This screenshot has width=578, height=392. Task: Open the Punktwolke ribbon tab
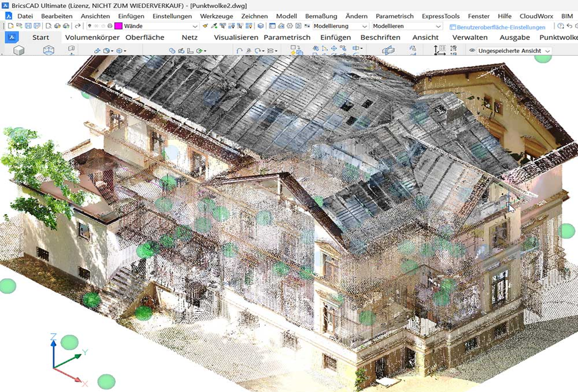pos(558,37)
